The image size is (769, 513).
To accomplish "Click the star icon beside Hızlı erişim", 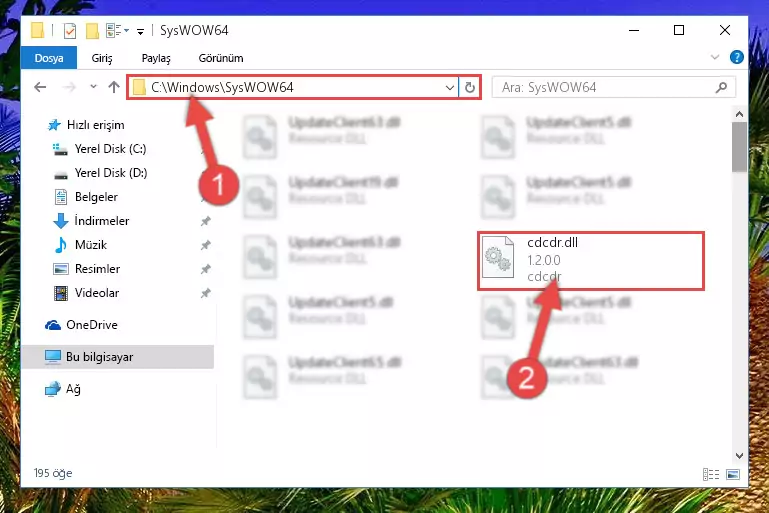I will pyautogui.click(x=54, y=125).
